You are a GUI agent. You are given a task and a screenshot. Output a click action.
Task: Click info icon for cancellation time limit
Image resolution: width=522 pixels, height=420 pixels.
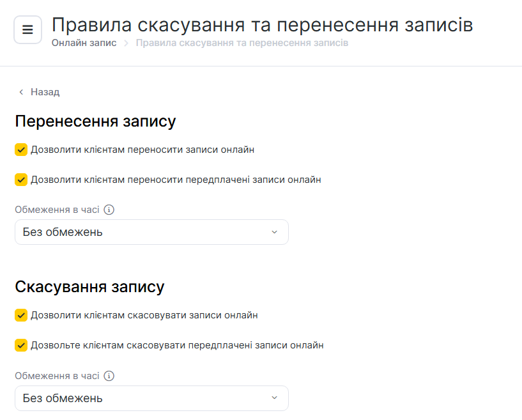click(109, 376)
